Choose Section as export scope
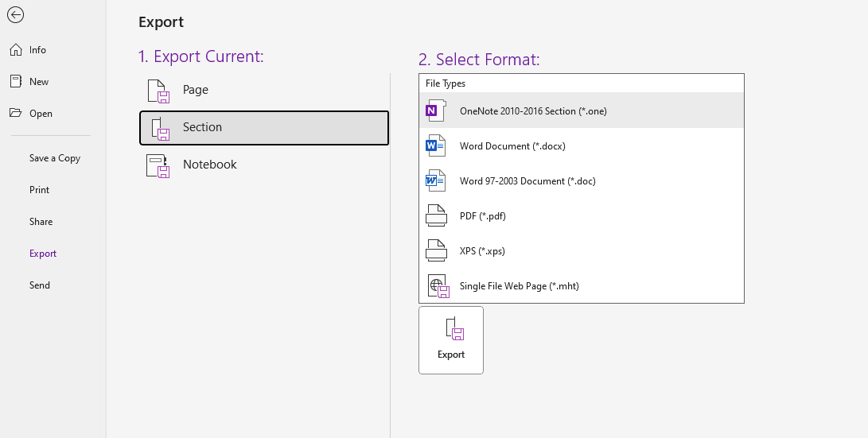This screenshot has height=438, width=868. click(x=263, y=128)
